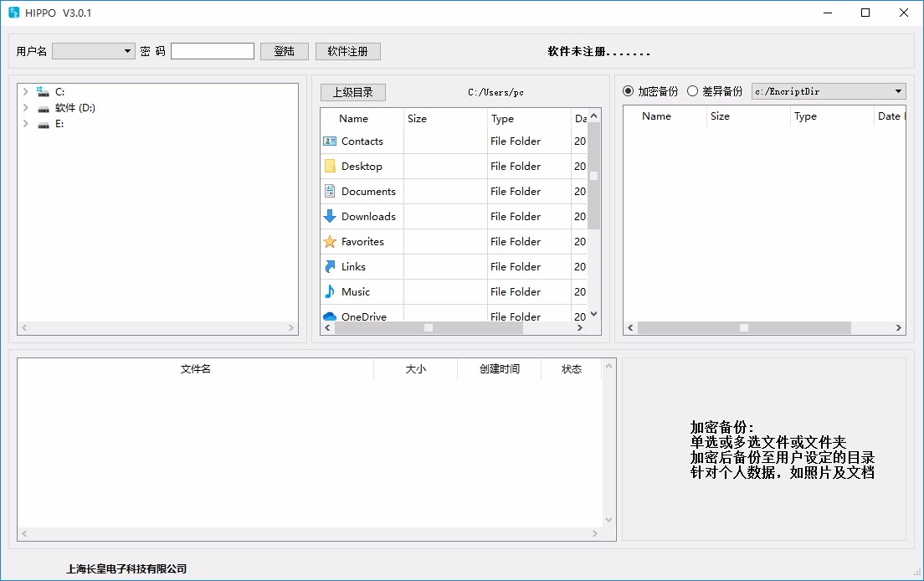
Task: Click the 大小 column header
Action: (x=415, y=369)
